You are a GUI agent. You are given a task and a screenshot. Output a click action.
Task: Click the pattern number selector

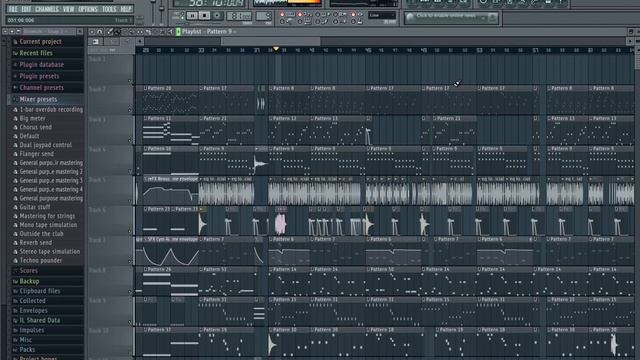coord(264,16)
